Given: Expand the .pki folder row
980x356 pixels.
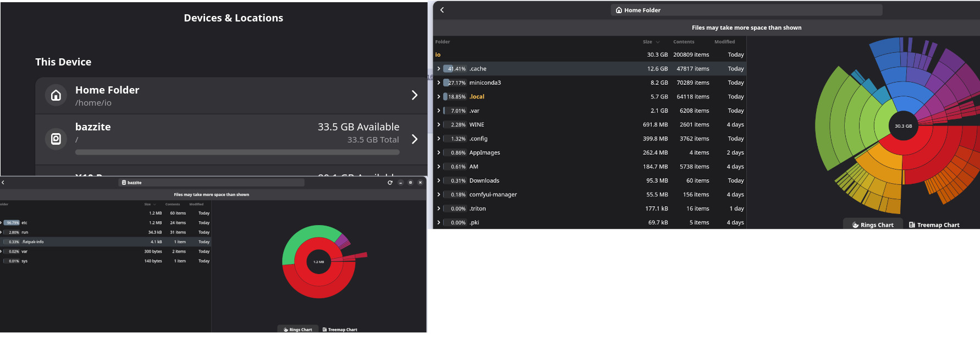Looking at the screenshot, I should 438,223.
